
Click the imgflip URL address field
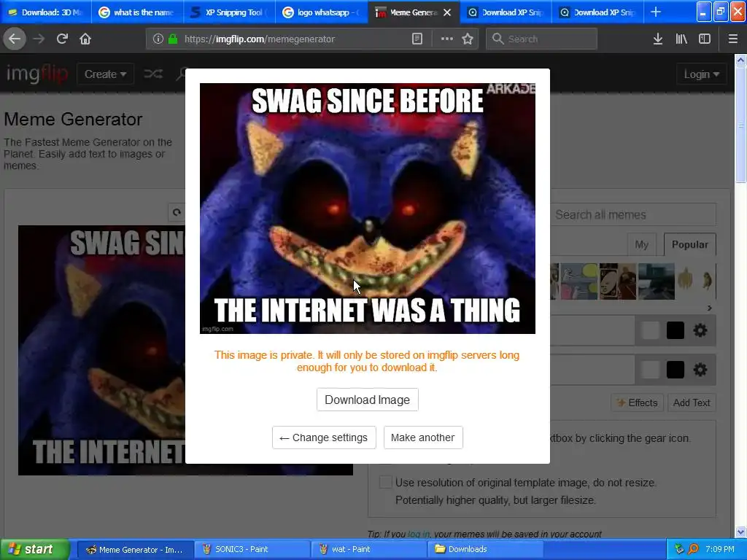[295, 39]
